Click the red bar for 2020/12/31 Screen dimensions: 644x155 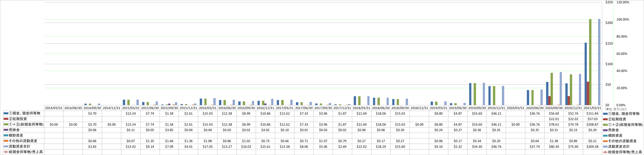pyautogui.click(x=569, y=101)
